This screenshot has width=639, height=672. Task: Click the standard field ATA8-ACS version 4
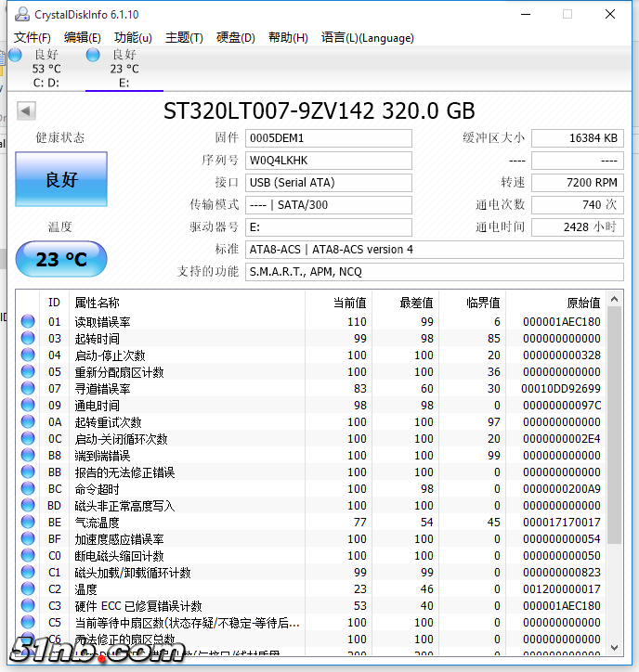coord(435,250)
